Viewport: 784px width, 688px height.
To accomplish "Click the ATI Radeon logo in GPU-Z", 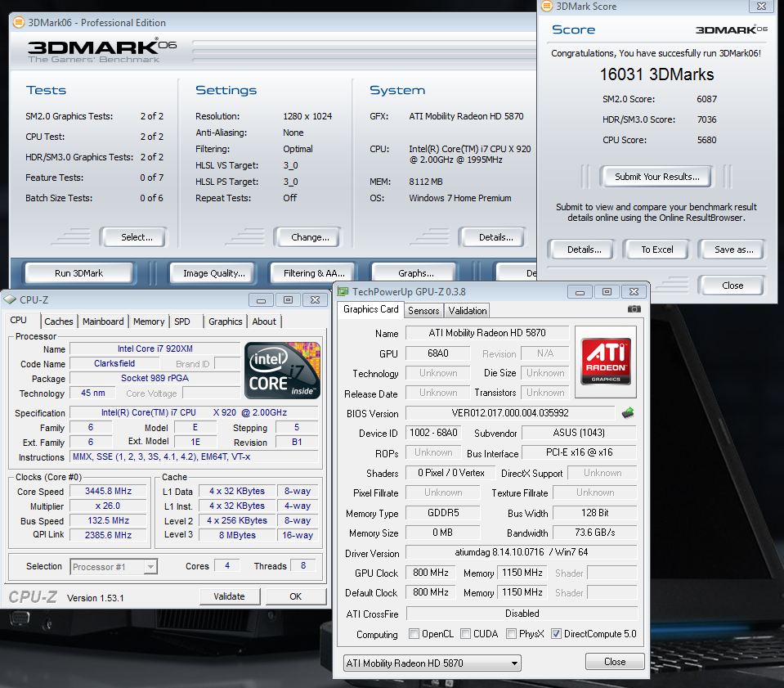I will (606, 362).
